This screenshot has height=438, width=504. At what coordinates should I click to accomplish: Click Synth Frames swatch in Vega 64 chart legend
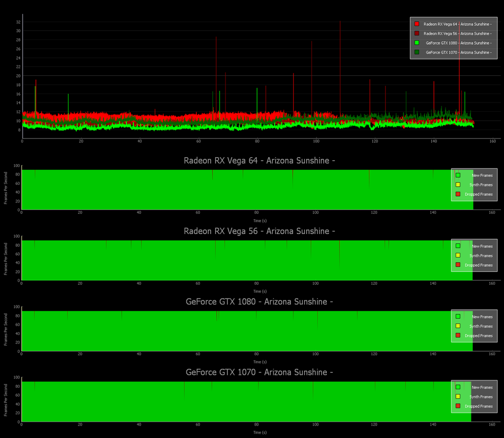pos(458,184)
